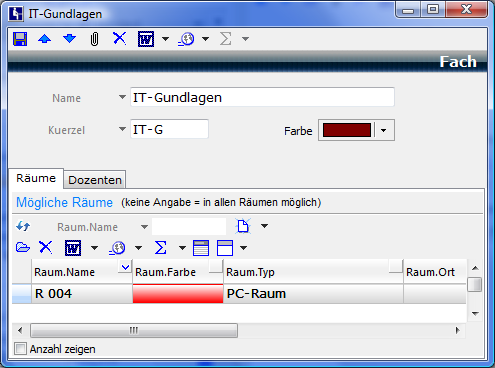The width and height of the screenshot is (495, 368).
Task: Export to Word from the top toolbar
Action: 146,39
